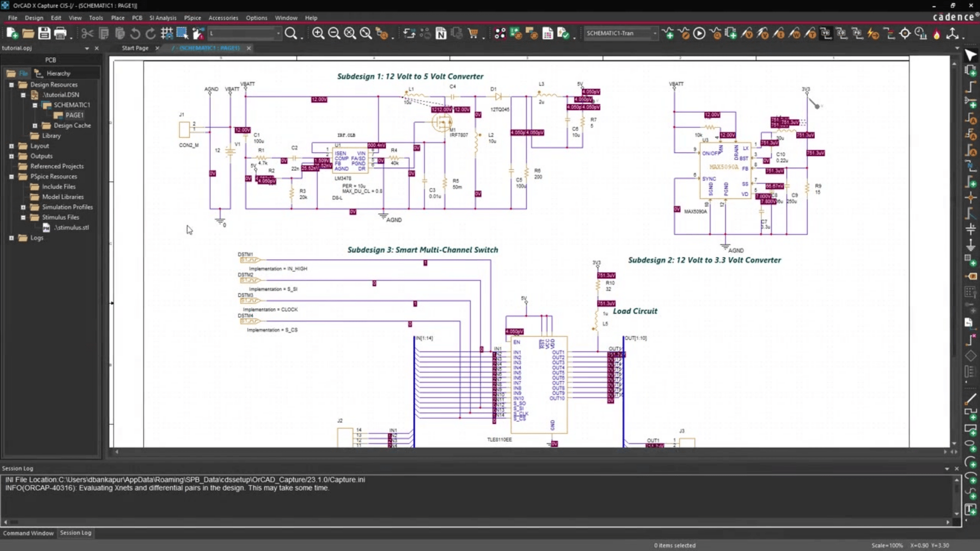Click the search magnifier icon
Viewport: 980px width, 551px height.
pos(291,34)
